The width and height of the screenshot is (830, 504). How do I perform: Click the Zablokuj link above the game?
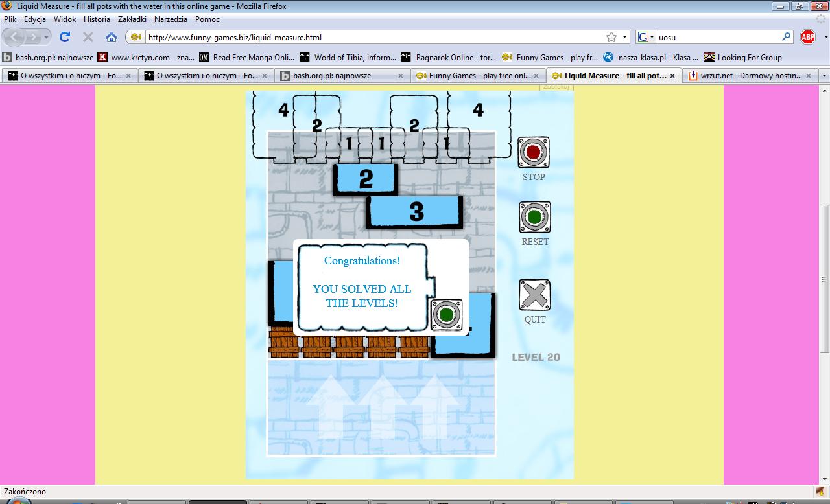pyautogui.click(x=554, y=86)
